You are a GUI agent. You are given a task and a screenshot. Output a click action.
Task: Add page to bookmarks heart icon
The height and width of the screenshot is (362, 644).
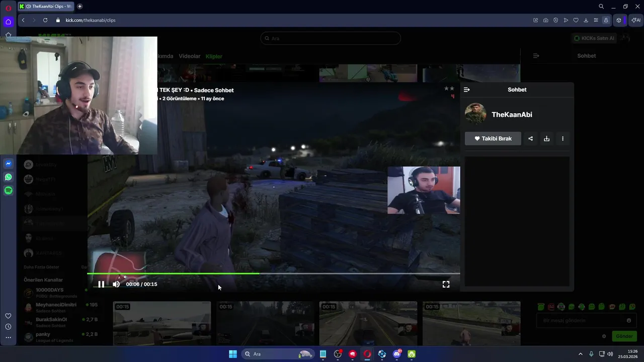(576, 20)
